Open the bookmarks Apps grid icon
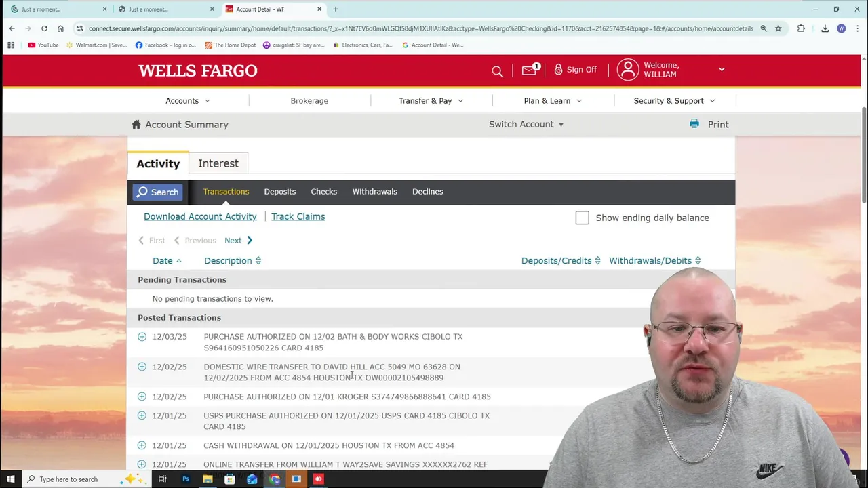The width and height of the screenshot is (868, 488). point(11,45)
